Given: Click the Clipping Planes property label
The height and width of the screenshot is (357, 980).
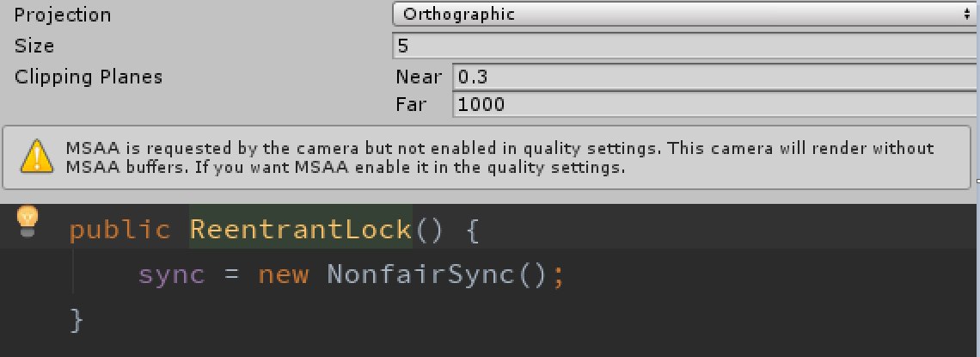Looking at the screenshot, I should point(89,77).
